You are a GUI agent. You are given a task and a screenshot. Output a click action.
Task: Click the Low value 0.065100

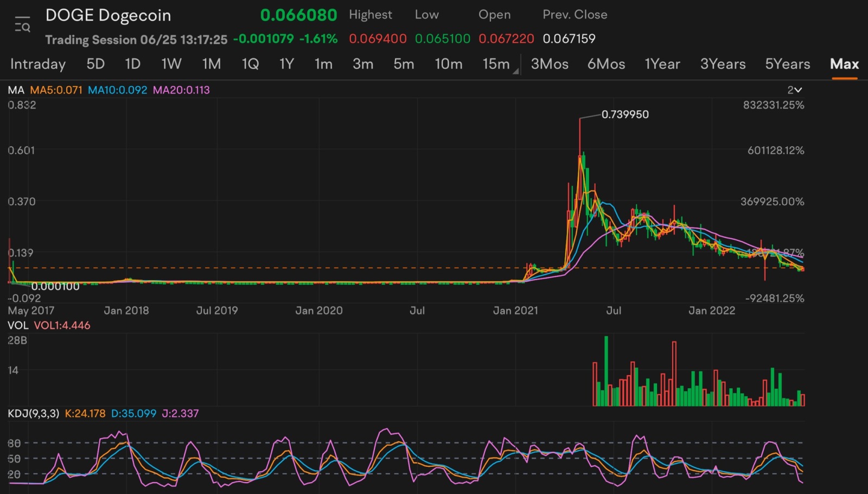click(443, 39)
